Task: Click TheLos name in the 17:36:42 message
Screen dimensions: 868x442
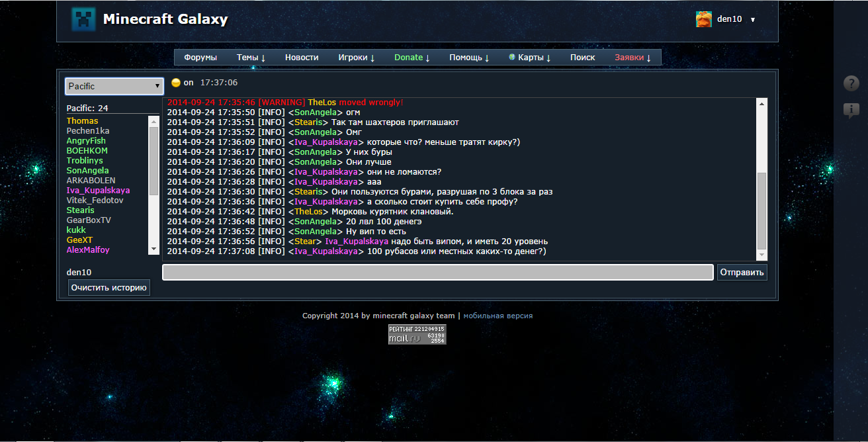Action: pos(308,212)
